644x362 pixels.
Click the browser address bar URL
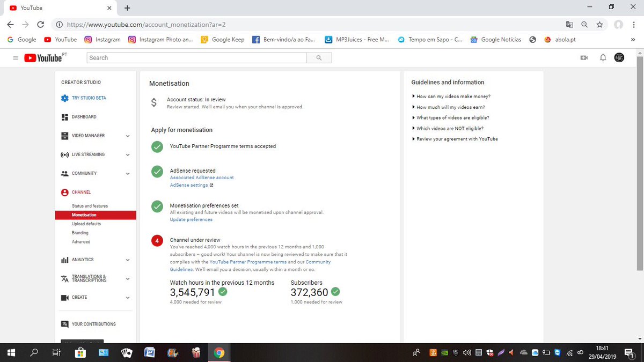pyautogui.click(x=146, y=25)
